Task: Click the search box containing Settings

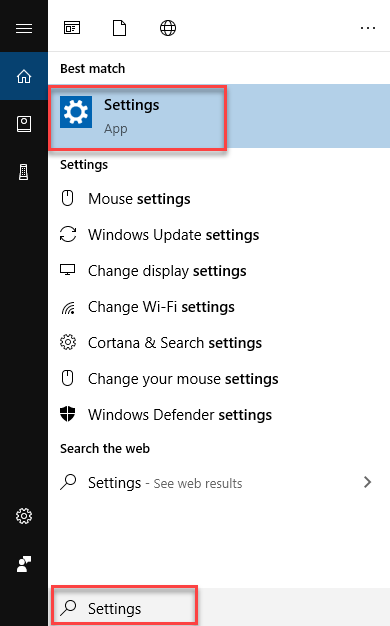Action: 219,607
